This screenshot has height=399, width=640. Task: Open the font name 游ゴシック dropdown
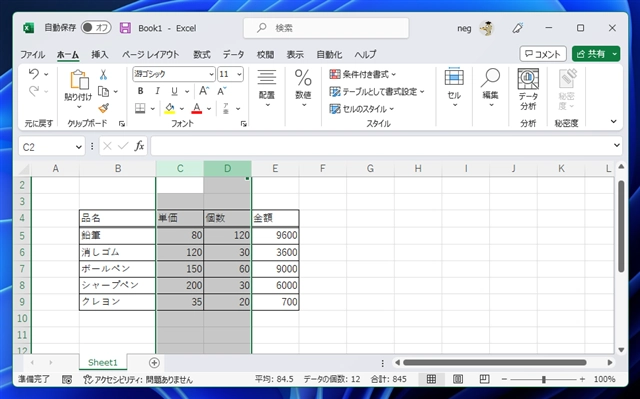pyautogui.click(x=211, y=74)
